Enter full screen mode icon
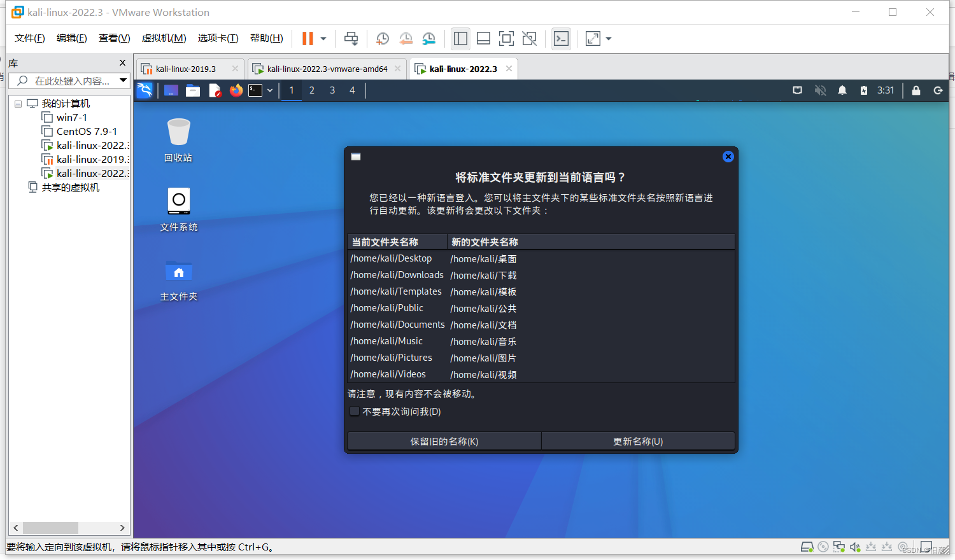The height and width of the screenshot is (560, 955). 506,39
